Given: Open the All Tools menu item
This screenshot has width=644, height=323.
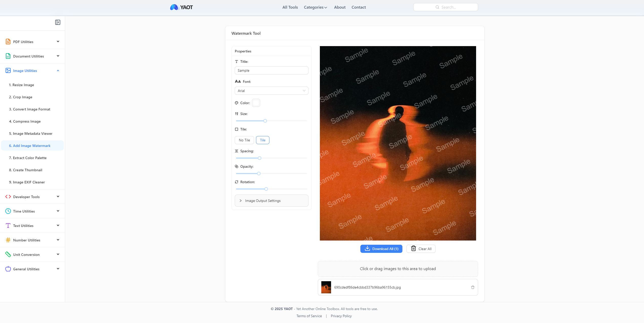Looking at the screenshot, I should point(290,7).
